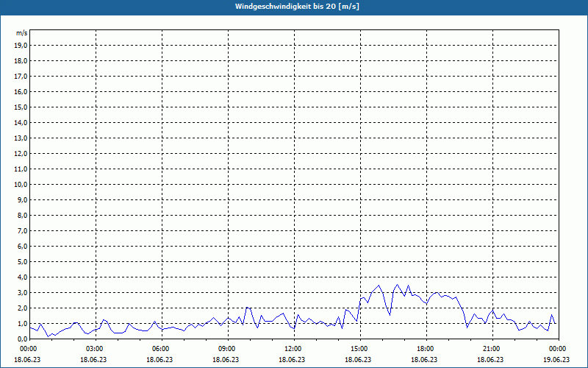
Task: Click the 16,0 y-axis label
Action: (21, 91)
